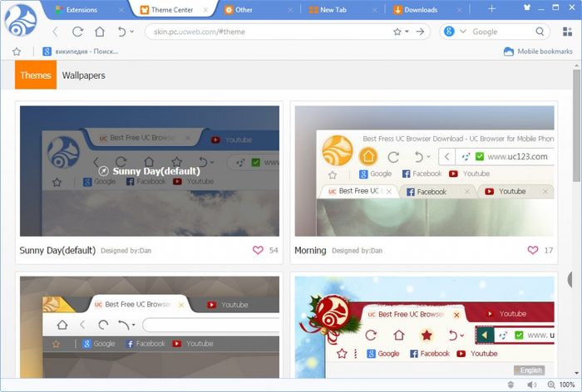Select the Wallpapers section

coord(83,76)
